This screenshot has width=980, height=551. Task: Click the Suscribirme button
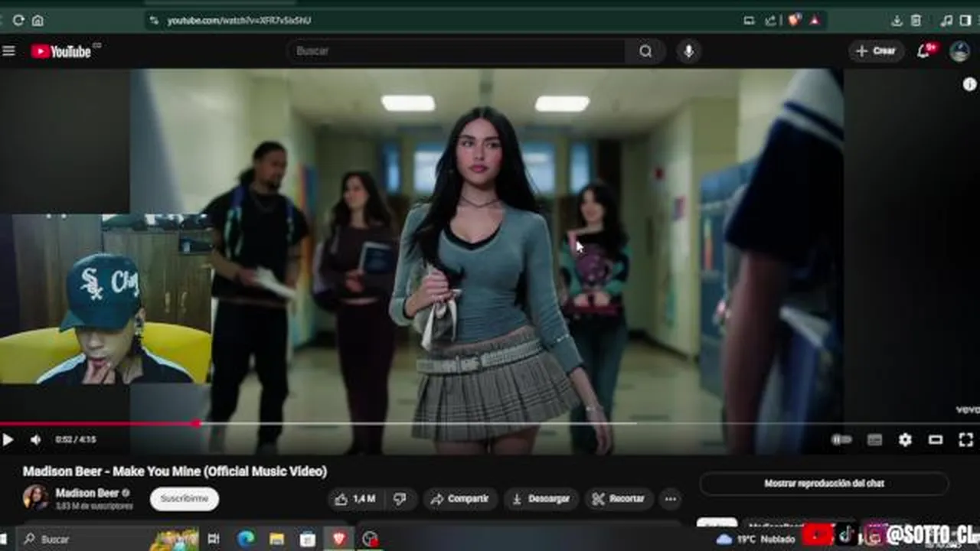[x=185, y=499]
